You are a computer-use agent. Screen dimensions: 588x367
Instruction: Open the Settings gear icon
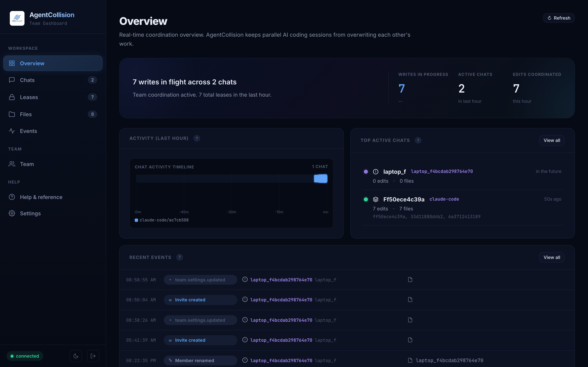(x=12, y=213)
